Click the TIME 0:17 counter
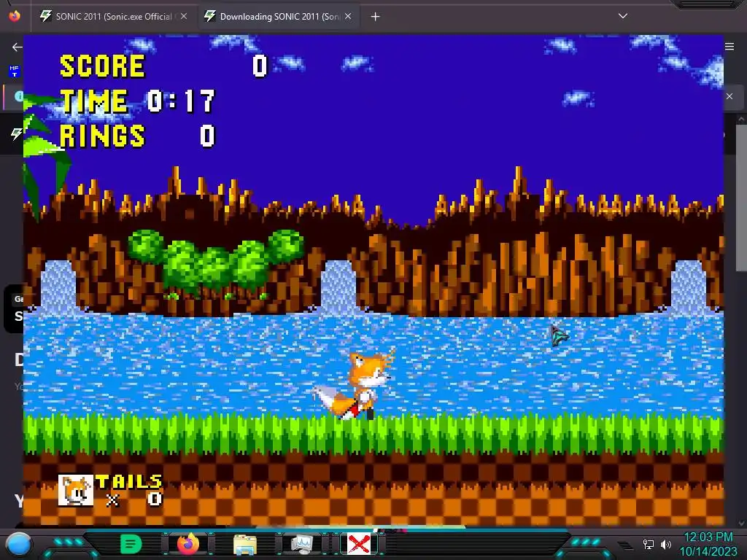This screenshot has width=747, height=560. point(137,101)
